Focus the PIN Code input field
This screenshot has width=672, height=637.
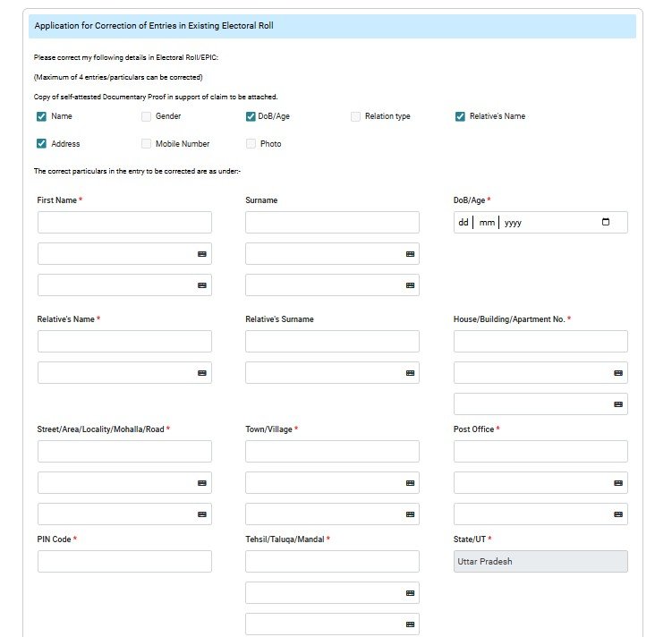click(x=124, y=562)
